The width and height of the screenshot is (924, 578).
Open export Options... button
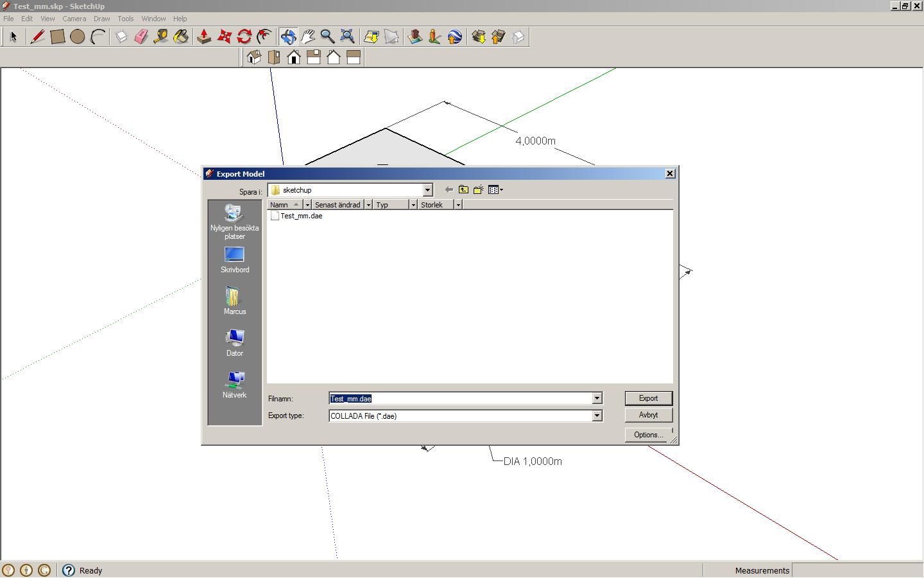click(x=648, y=435)
